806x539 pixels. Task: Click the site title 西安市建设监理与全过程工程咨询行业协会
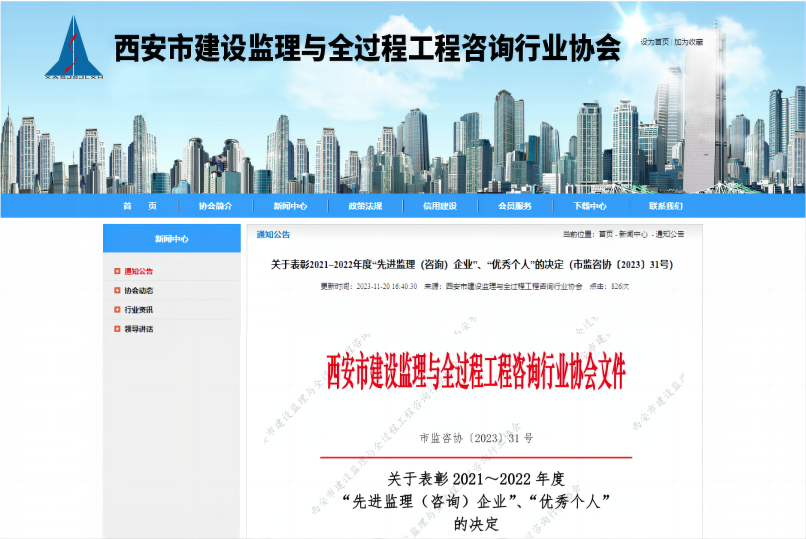(x=367, y=48)
